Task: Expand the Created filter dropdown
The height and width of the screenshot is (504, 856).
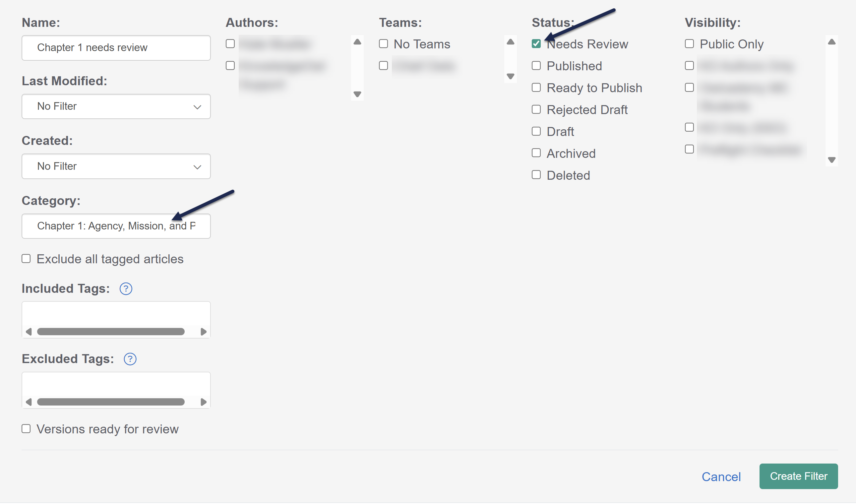Action: 116,167
